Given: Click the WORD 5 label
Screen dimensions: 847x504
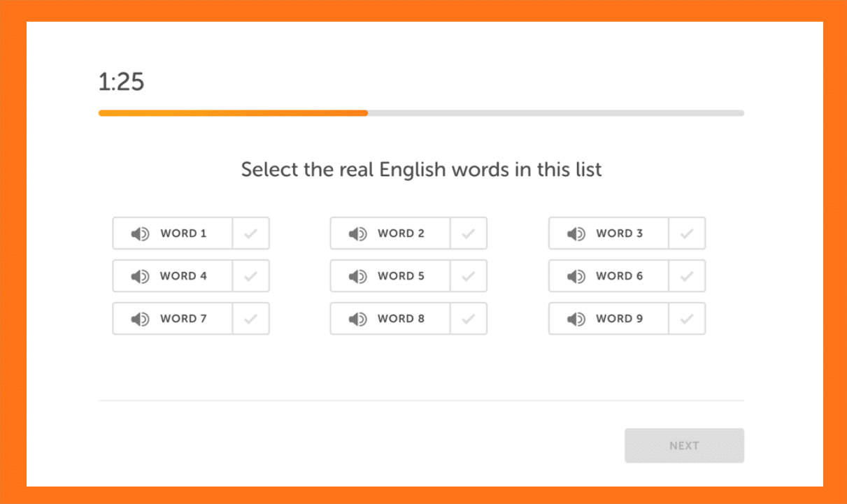Looking at the screenshot, I should (401, 276).
